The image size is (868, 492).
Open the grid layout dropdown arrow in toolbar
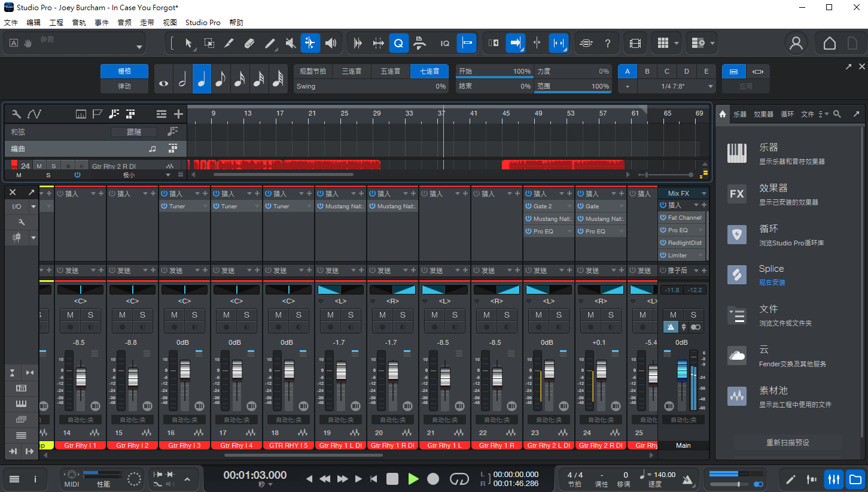(677, 43)
